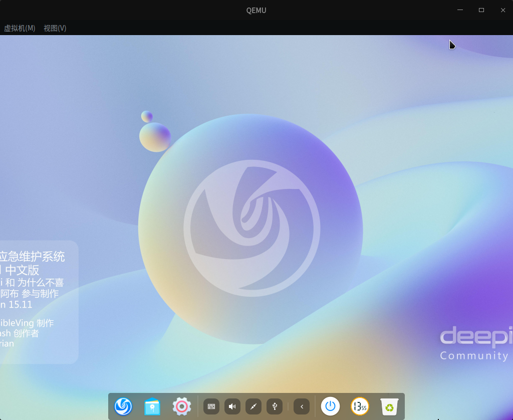The height and width of the screenshot is (420, 513).
Task: Launch Control Center with the gear icon
Action: pyautogui.click(x=181, y=406)
